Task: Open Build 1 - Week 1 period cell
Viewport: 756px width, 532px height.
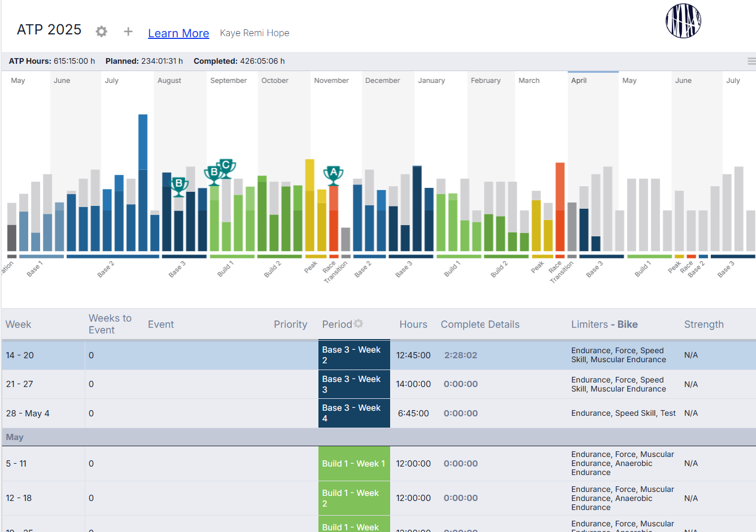Action: tap(354, 464)
